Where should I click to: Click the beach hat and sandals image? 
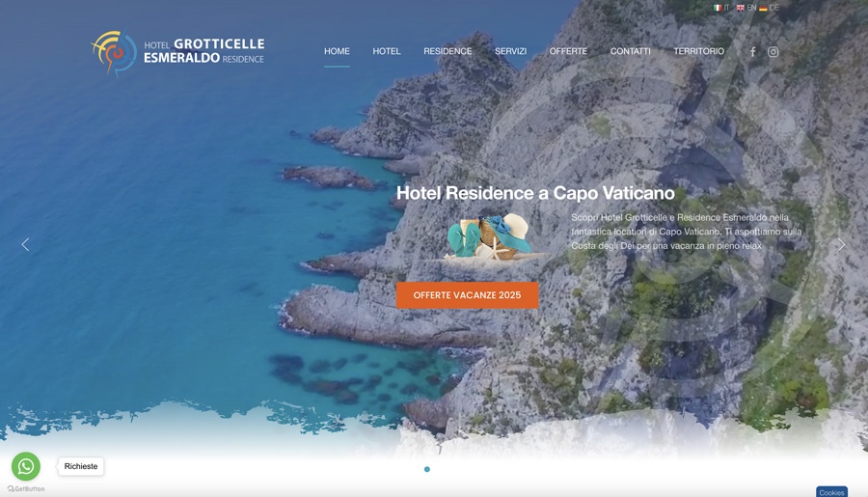click(x=488, y=236)
